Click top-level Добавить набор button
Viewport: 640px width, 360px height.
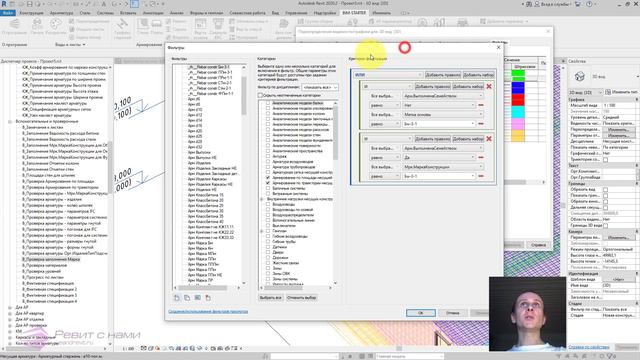pyautogui.click(x=478, y=75)
